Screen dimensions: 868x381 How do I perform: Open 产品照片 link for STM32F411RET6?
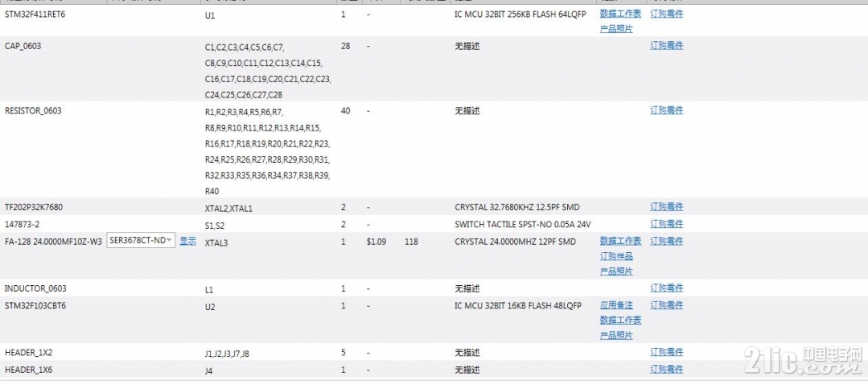click(616, 29)
